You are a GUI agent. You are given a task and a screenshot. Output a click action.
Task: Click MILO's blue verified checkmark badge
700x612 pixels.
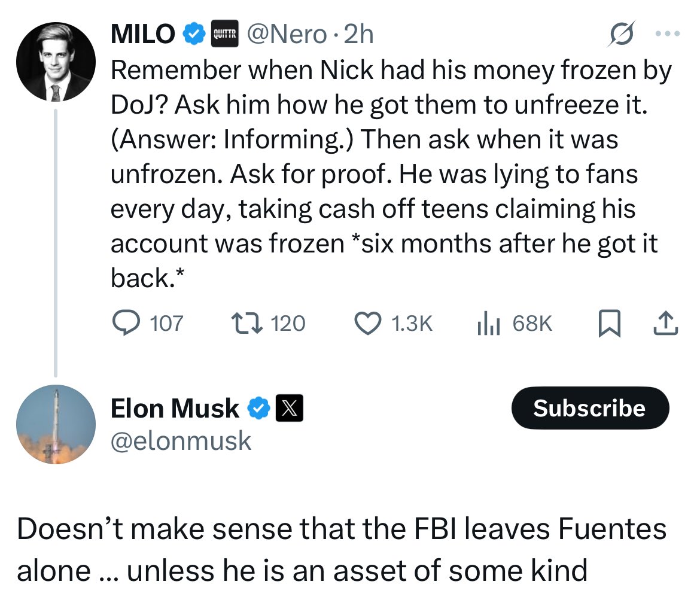pyautogui.click(x=193, y=34)
